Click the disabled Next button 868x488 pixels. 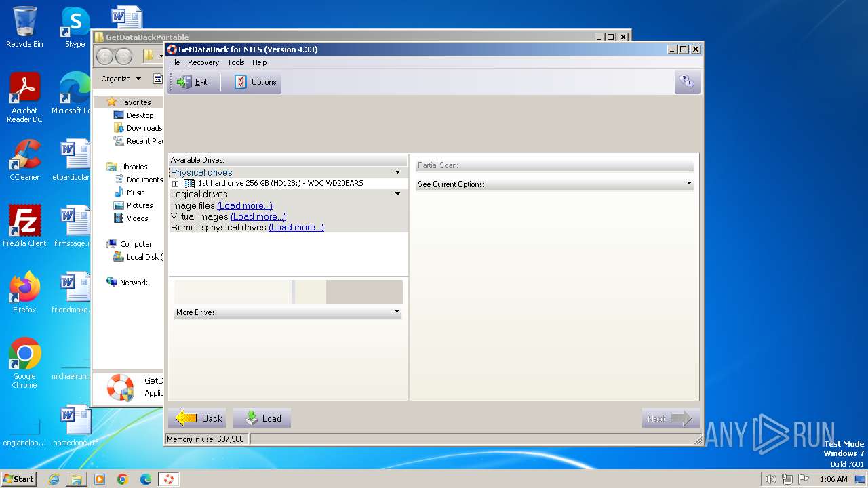tap(670, 418)
